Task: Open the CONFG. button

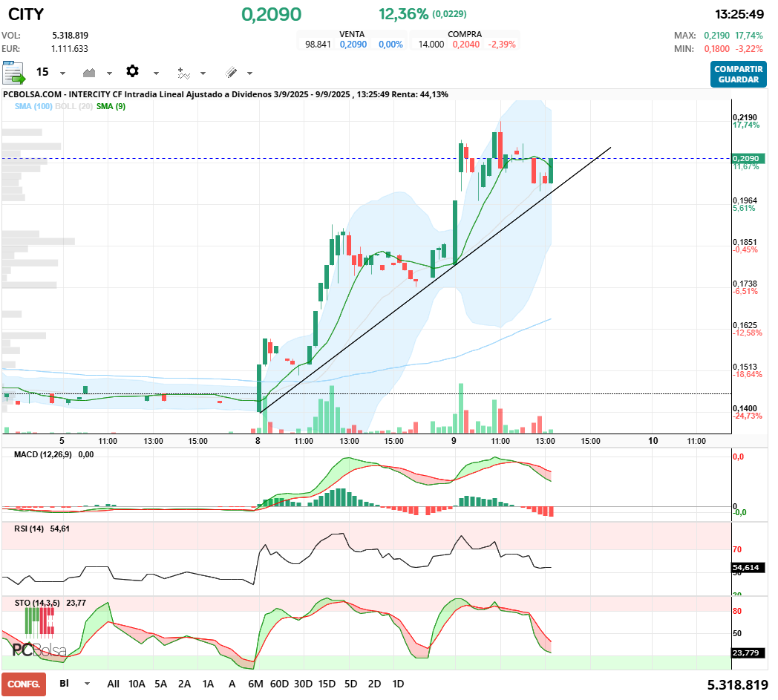Action: 24,684
